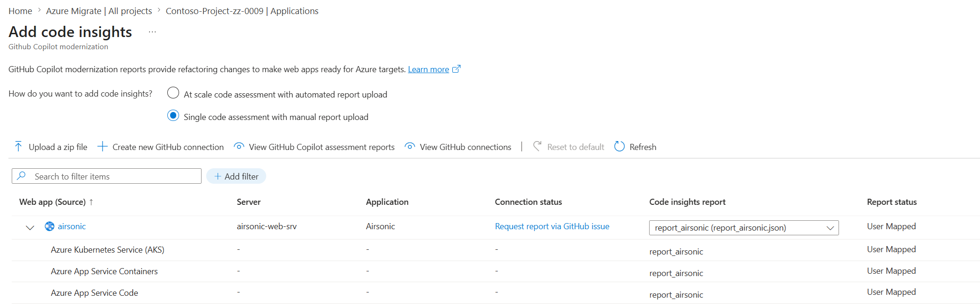
Task: Click User Mapped status in the AKS row
Action: click(x=891, y=249)
